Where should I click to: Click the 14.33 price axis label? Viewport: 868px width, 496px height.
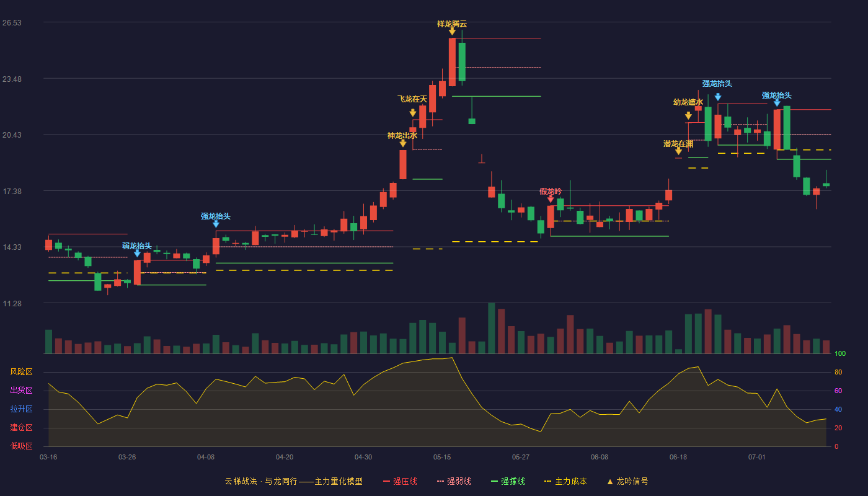(12, 247)
